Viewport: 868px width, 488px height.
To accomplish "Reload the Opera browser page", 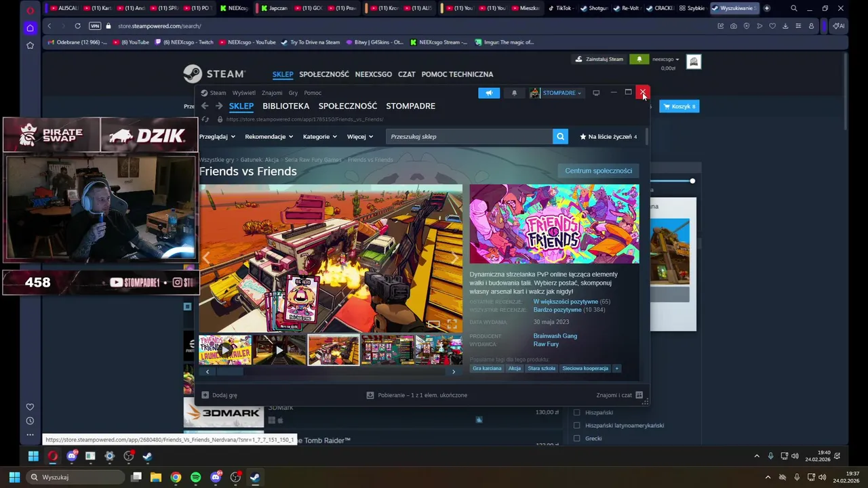I will tap(77, 26).
